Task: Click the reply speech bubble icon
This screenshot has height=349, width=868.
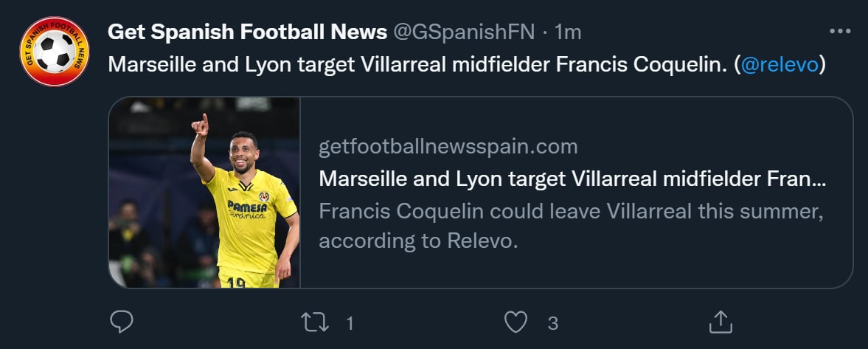Action: coord(122,322)
